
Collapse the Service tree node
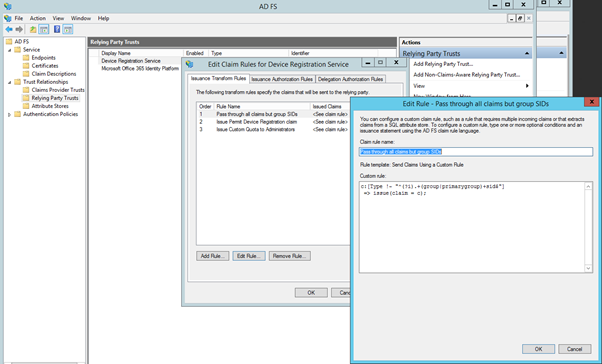point(10,50)
